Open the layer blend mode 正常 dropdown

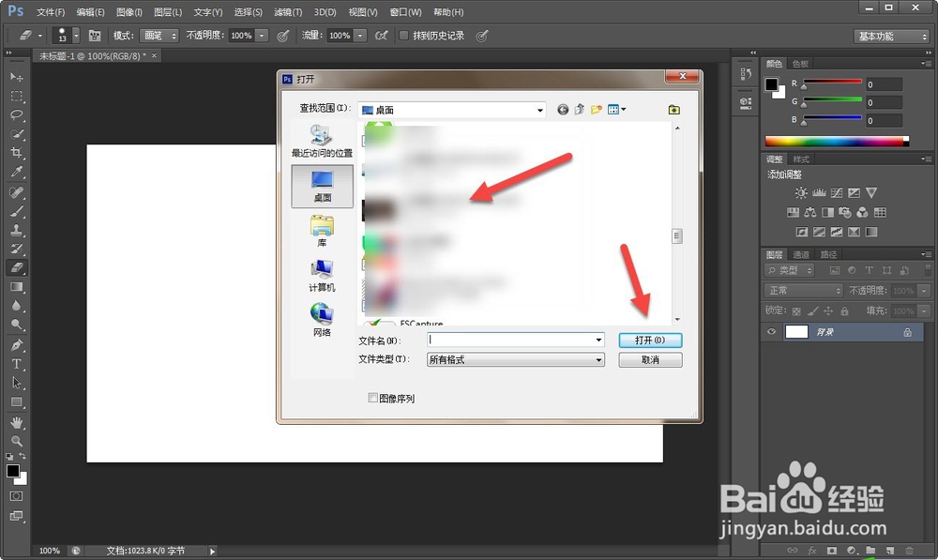tap(804, 290)
